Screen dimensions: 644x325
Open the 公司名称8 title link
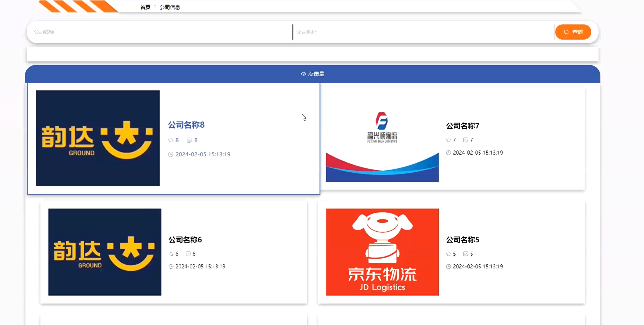186,125
